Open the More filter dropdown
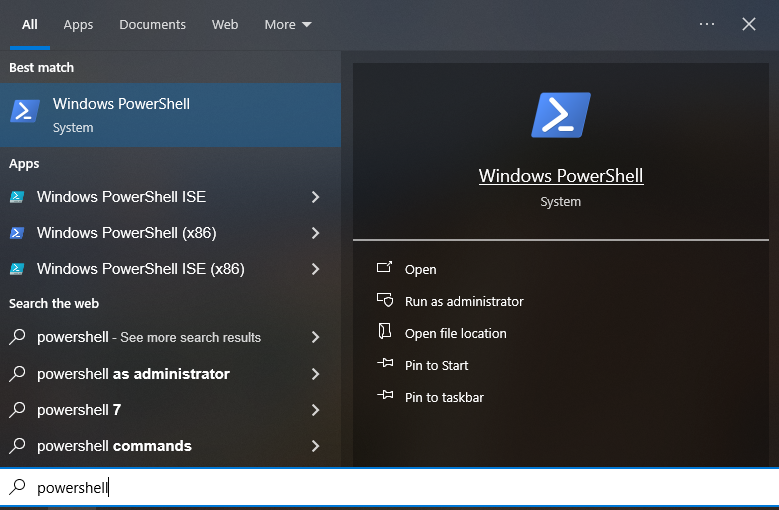The width and height of the screenshot is (779, 510). point(288,24)
